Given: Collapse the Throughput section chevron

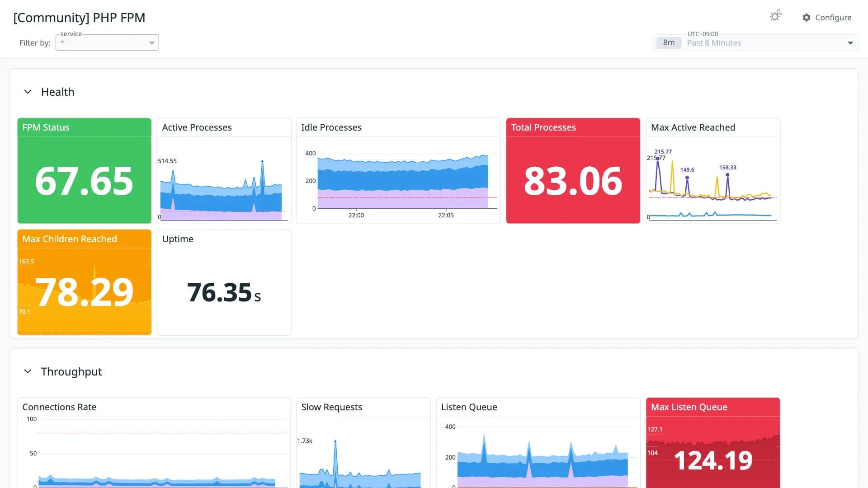Looking at the screenshot, I should 28,371.
